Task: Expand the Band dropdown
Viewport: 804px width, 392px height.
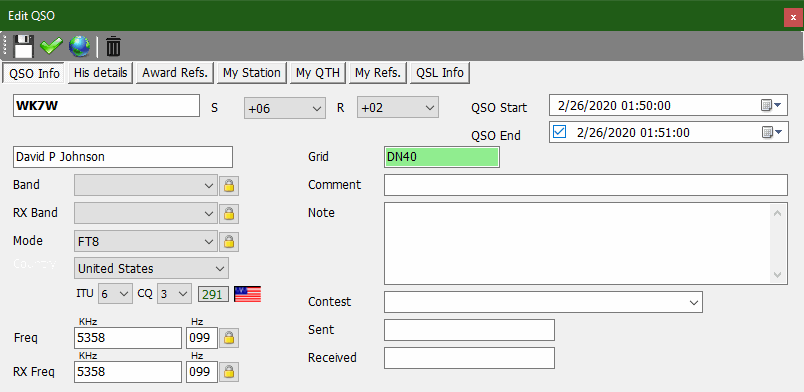Action: click(146, 185)
